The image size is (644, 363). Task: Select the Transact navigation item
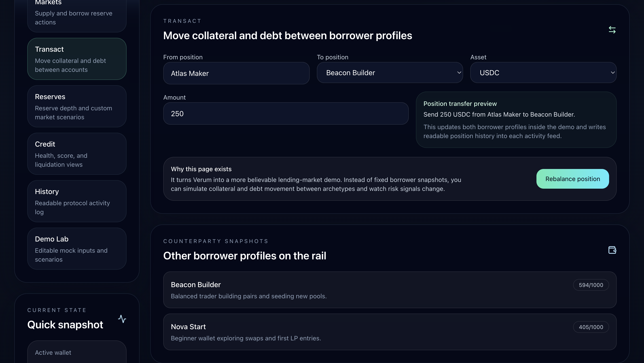click(77, 59)
